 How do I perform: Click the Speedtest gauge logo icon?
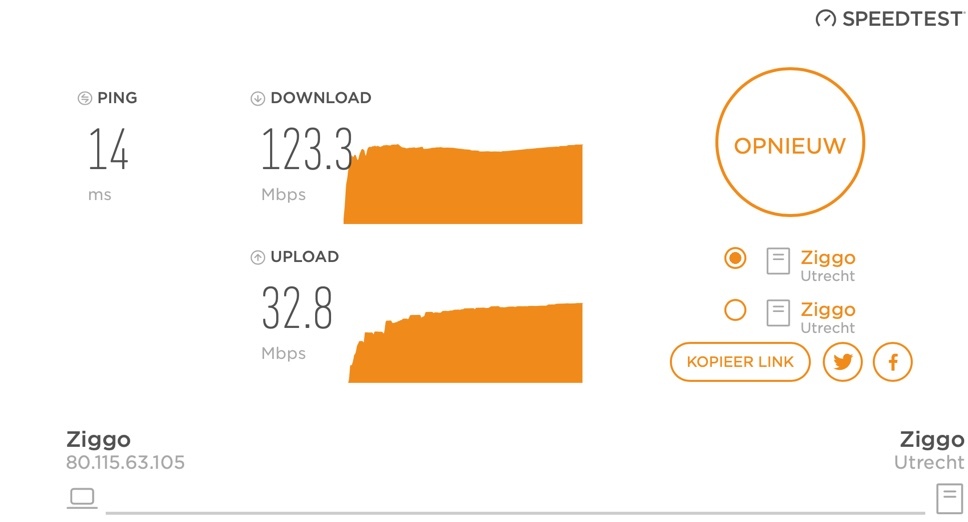[x=825, y=19]
